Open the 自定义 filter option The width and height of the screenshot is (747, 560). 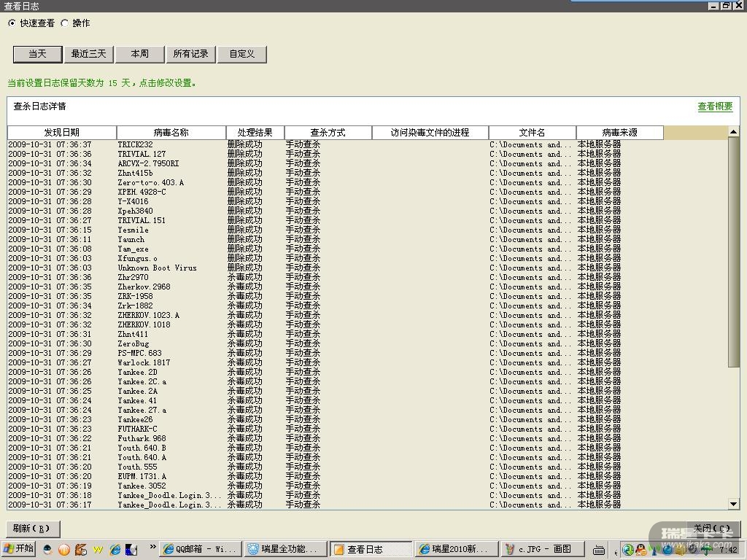(x=241, y=54)
